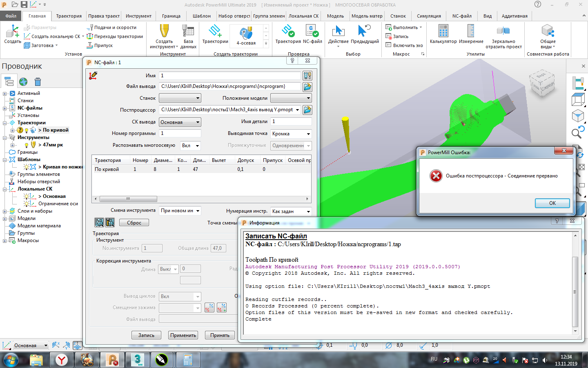Click the NC-файл verify icon in Проверка group

click(312, 34)
